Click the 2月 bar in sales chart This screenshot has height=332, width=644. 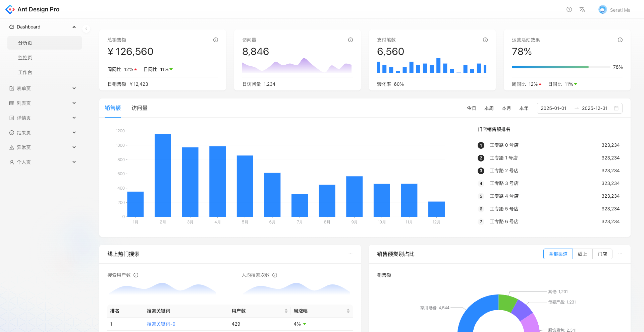163,175
